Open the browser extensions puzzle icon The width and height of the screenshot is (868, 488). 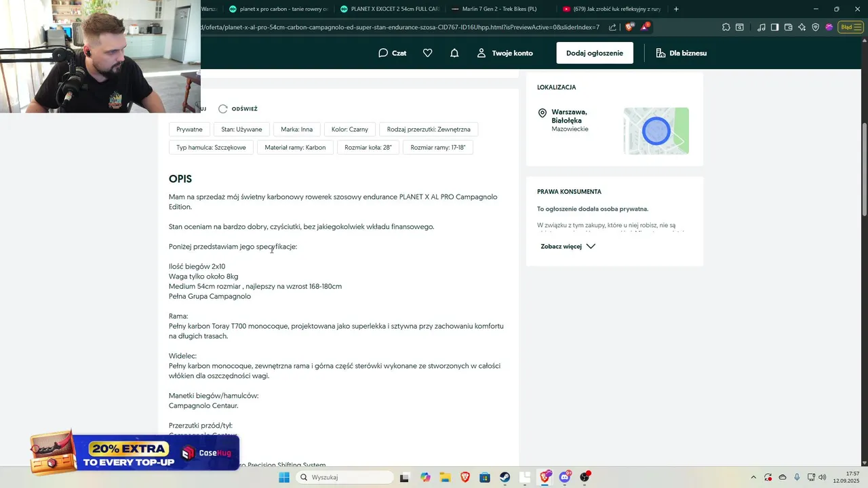tap(726, 27)
